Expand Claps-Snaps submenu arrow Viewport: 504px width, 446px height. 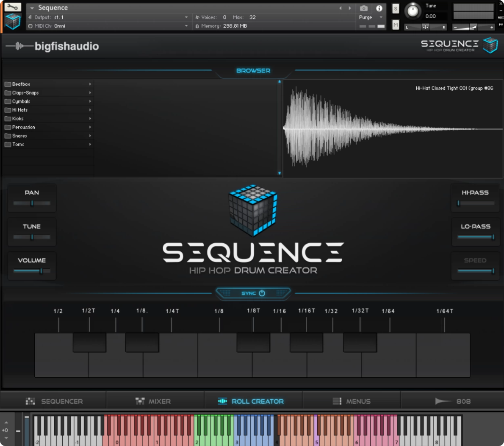coord(90,93)
